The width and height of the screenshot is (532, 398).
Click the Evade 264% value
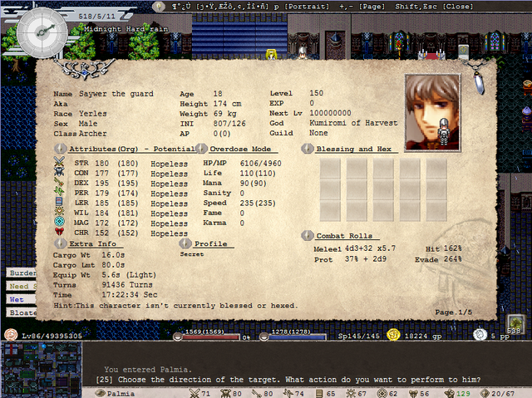coord(452,259)
